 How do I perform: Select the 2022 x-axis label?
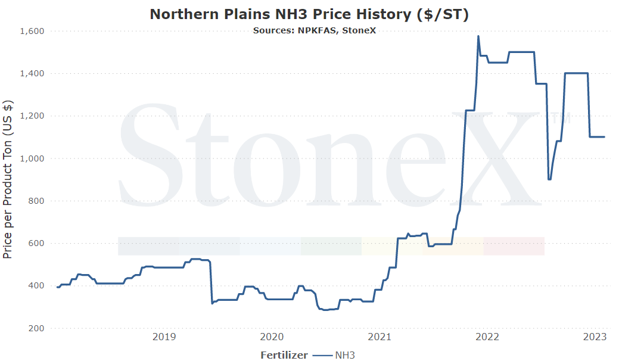click(x=487, y=337)
